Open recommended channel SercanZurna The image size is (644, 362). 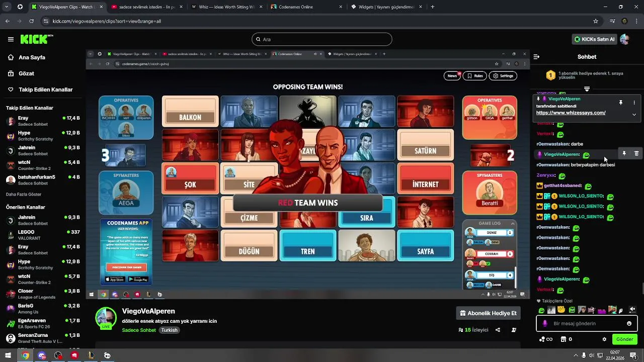[43, 338]
